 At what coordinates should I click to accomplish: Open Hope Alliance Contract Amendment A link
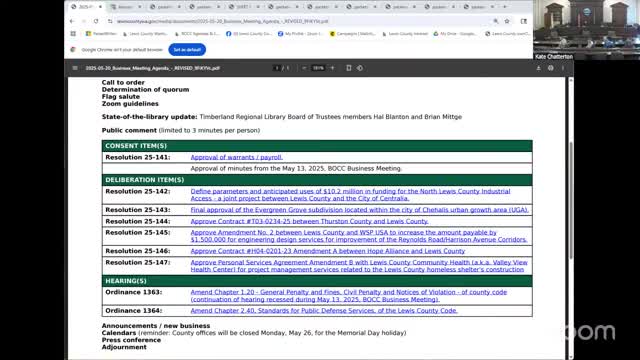[x=328, y=251]
